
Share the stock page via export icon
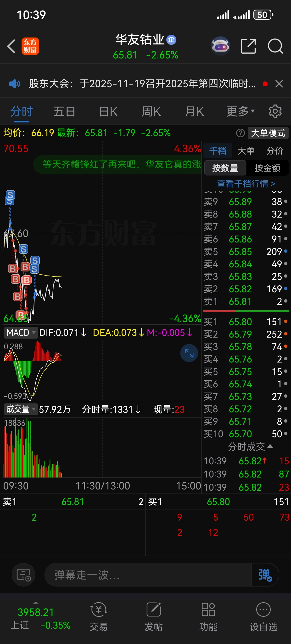248,46
